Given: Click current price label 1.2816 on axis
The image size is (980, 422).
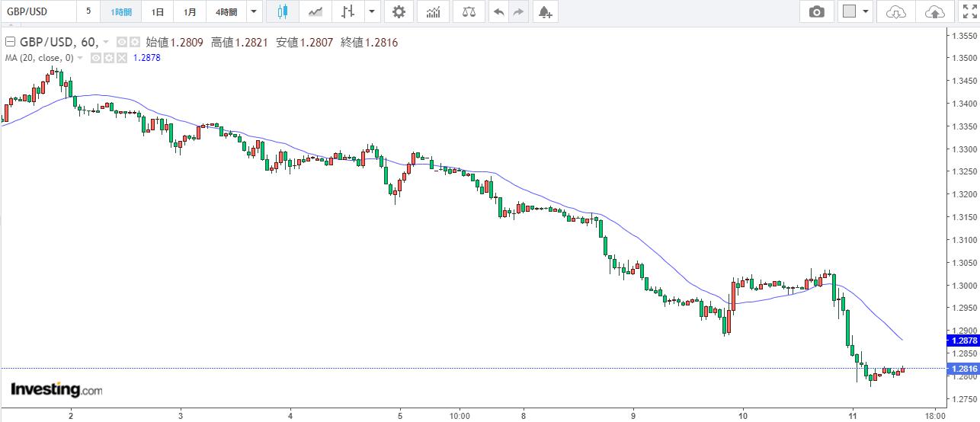Looking at the screenshot, I should [962, 369].
